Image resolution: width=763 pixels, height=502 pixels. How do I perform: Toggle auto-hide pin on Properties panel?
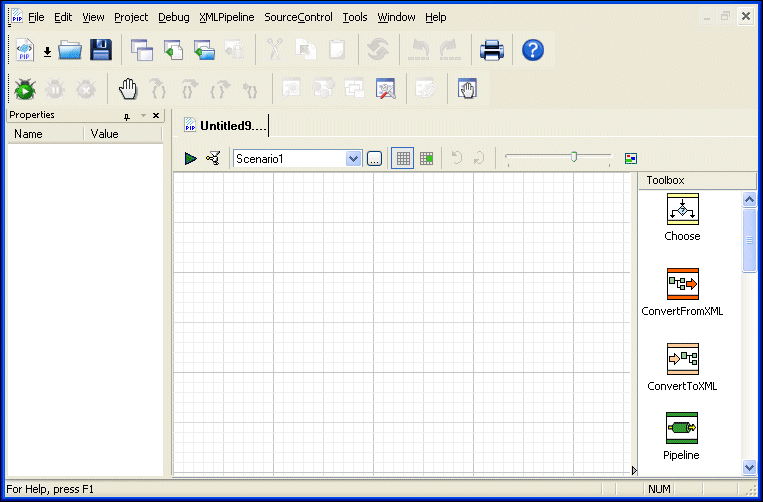(x=127, y=116)
